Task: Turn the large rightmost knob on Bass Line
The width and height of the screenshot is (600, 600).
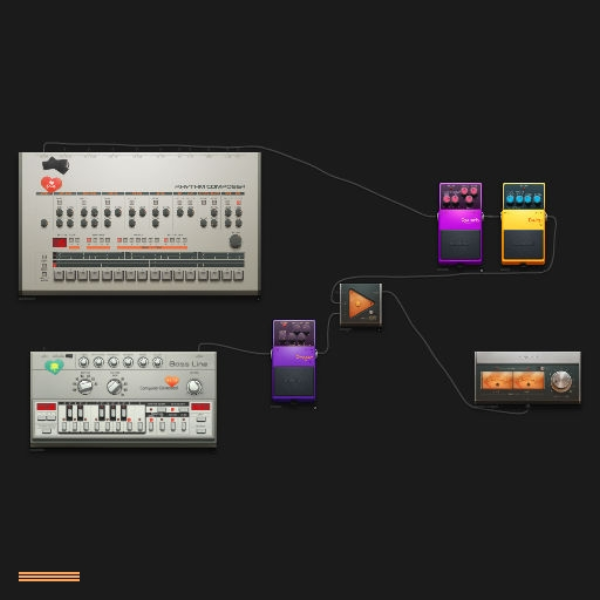Action: point(194,387)
